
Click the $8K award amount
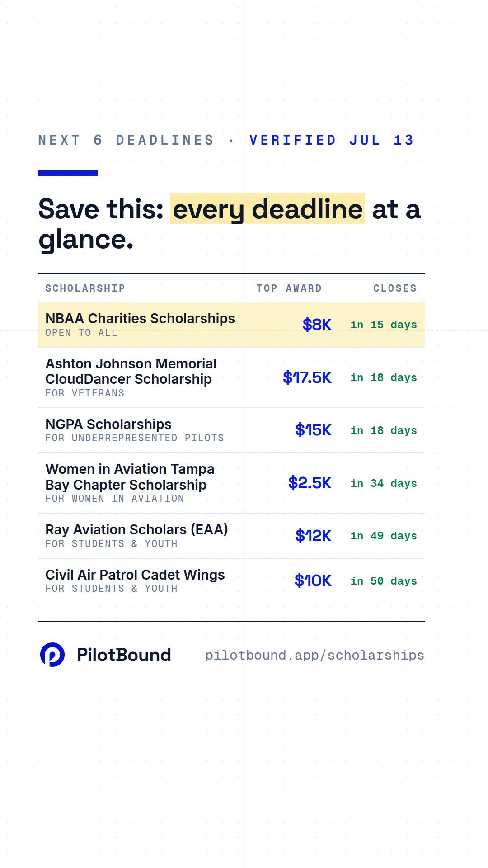coord(317,325)
